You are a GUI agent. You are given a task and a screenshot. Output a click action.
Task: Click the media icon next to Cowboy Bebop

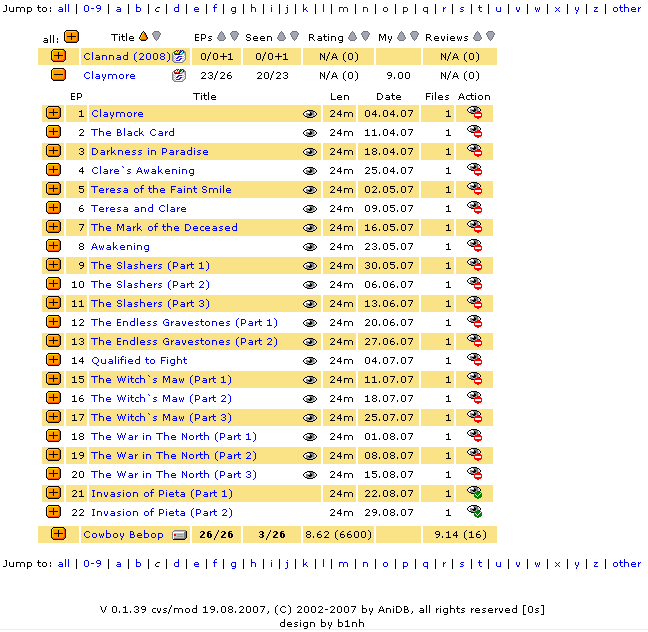point(179,535)
